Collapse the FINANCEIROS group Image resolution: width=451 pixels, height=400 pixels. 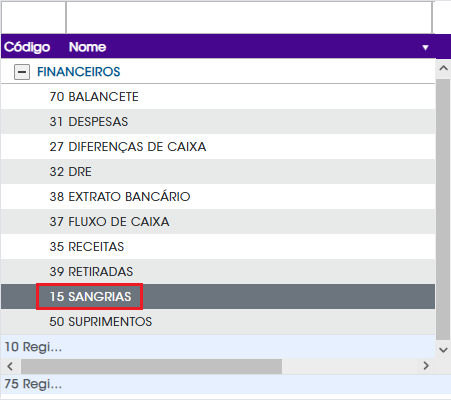(x=22, y=72)
